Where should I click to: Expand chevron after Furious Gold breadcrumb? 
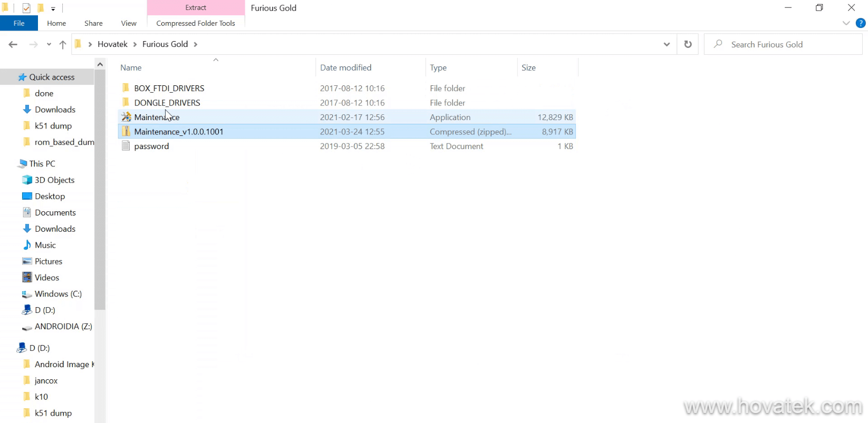coord(196,44)
